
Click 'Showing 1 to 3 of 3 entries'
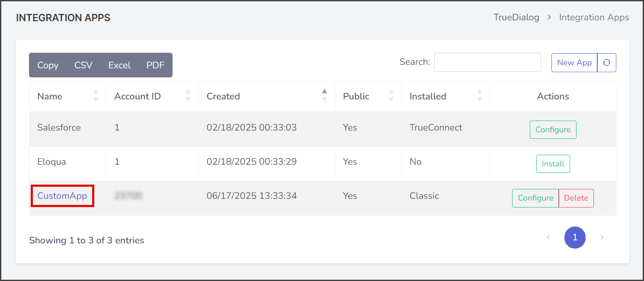pyautogui.click(x=87, y=240)
